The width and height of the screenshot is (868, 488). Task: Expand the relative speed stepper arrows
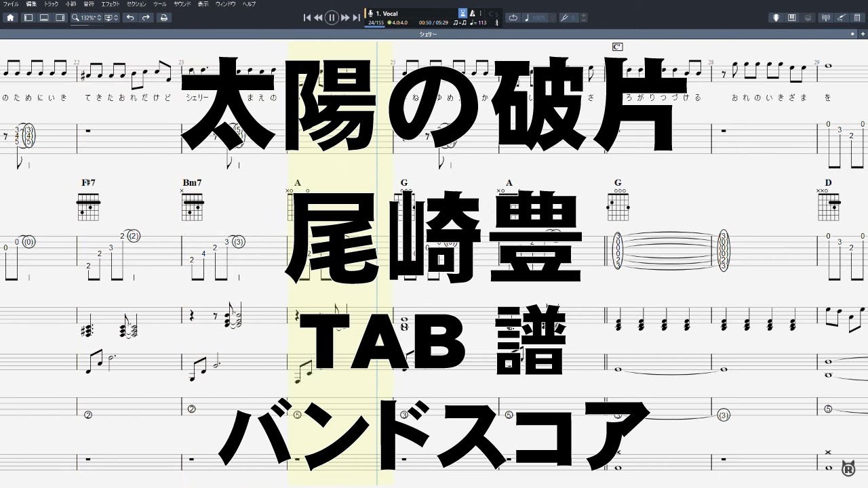[553, 18]
